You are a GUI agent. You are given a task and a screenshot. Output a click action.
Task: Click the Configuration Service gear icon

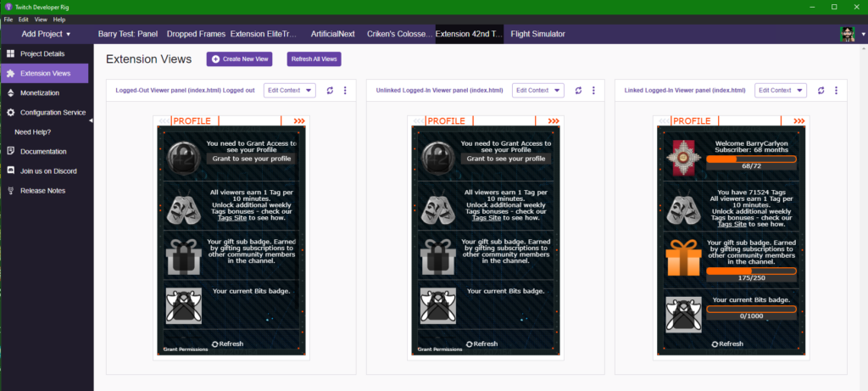(x=10, y=113)
